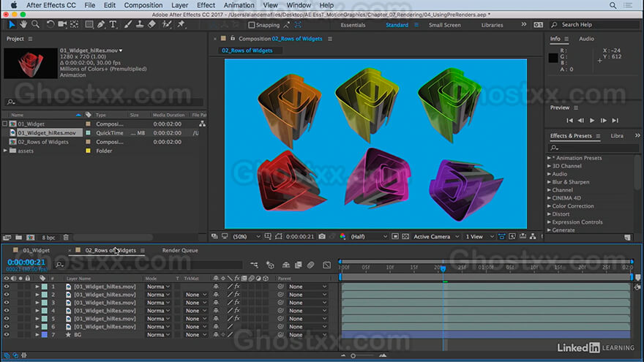
Task: Select the Rotation tool
Action: pos(50,25)
